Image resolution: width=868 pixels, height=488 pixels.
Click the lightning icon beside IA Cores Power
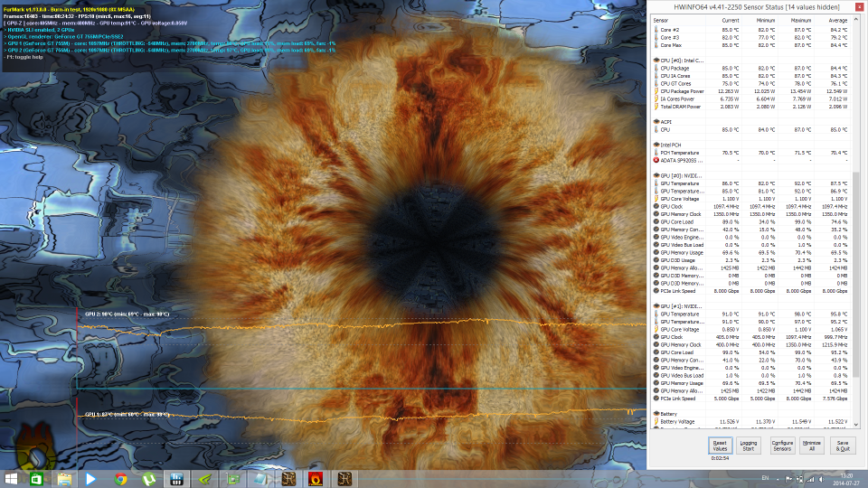[656, 99]
